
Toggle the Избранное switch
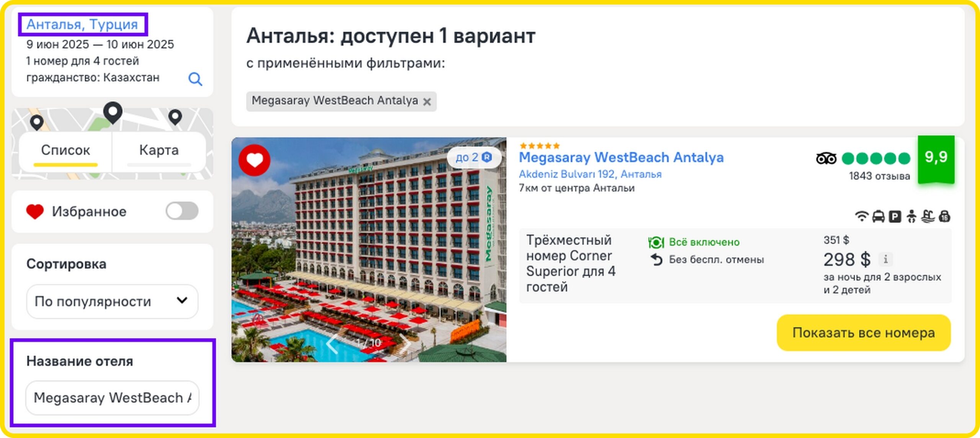point(182,211)
